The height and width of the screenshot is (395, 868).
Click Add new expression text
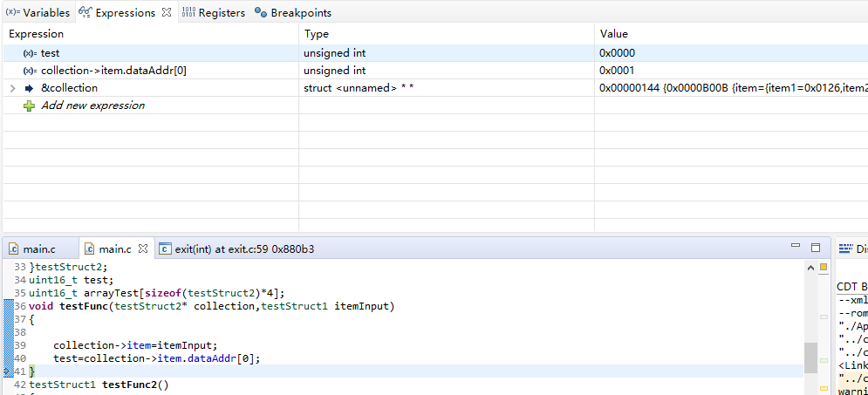pyautogui.click(x=92, y=106)
